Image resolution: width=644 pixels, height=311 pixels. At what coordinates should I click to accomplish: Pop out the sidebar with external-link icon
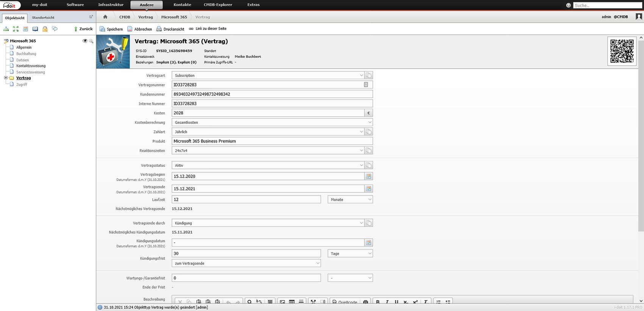pyautogui.click(x=91, y=17)
